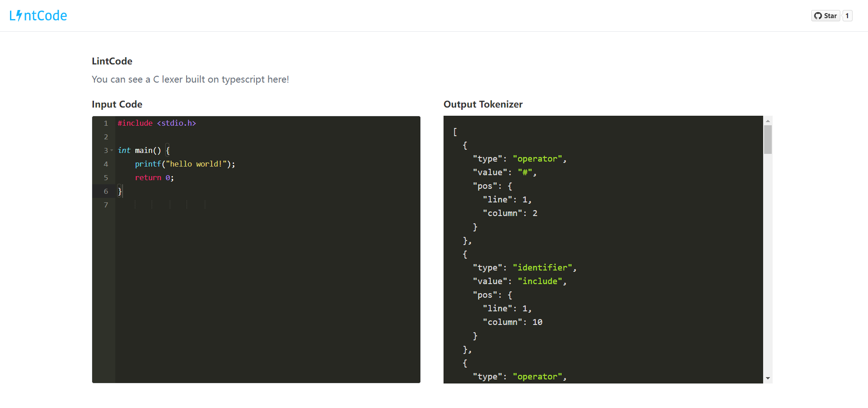Viewport: 868px width, 408px height.
Task: Click the '"column": 2' entry in the output
Action: coord(510,213)
